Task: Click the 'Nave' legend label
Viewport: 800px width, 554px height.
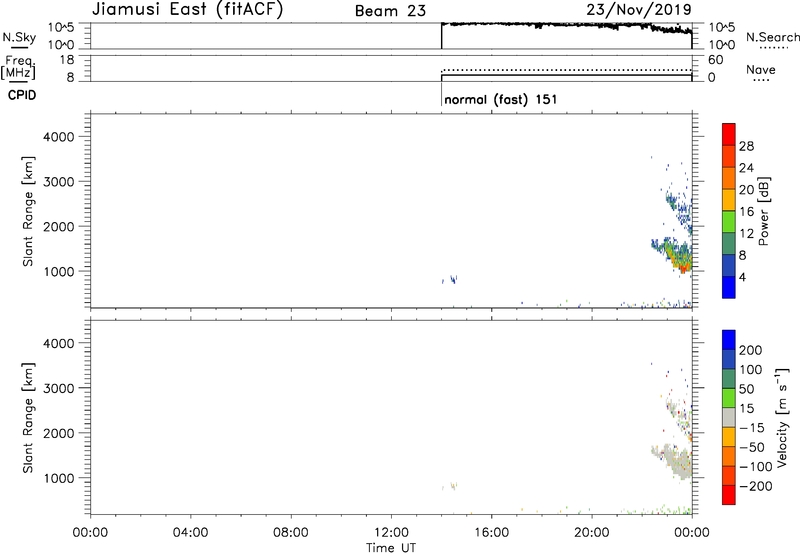Action: pos(761,69)
